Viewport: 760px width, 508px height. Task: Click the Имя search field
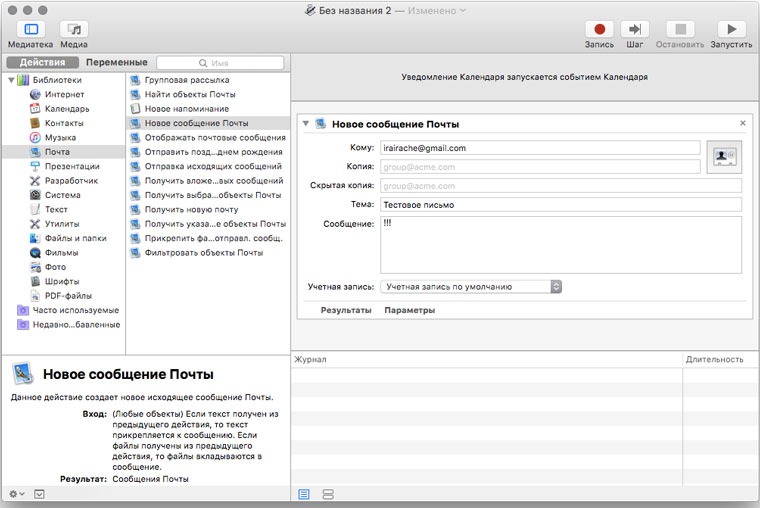(x=220, y=63)
